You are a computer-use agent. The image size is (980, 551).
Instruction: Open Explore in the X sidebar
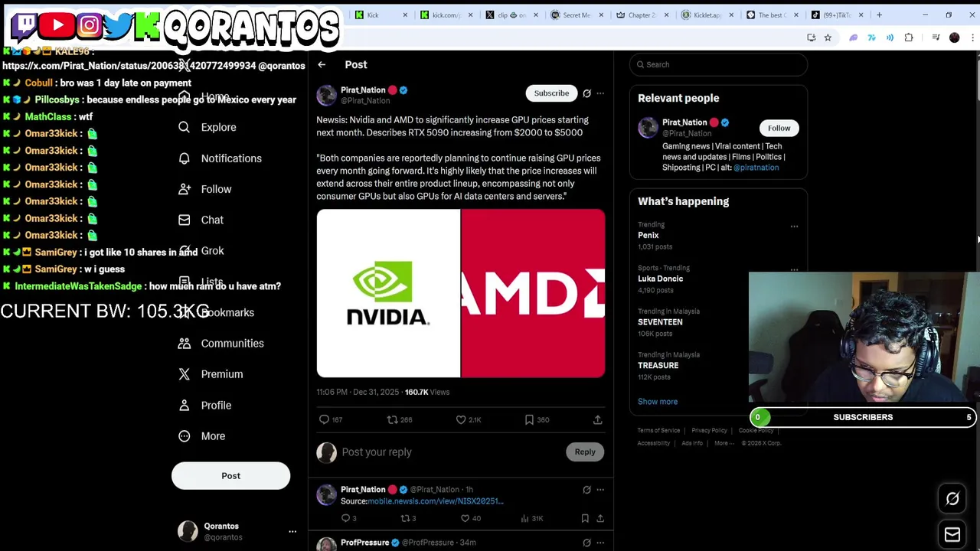tap(207, 127)
